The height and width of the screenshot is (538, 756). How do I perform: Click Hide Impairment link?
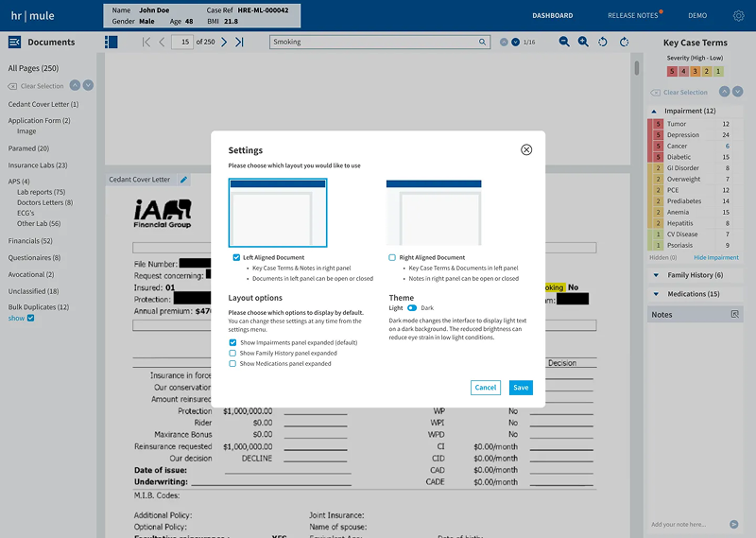(716, 258)
